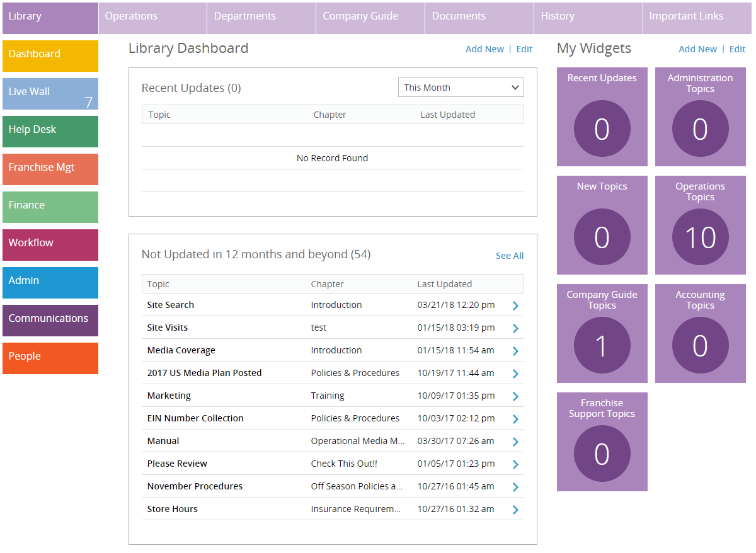Open arrow for Site Visits row
The height and width of the screenshot is (553, 756).
click(x=515, y=328)
